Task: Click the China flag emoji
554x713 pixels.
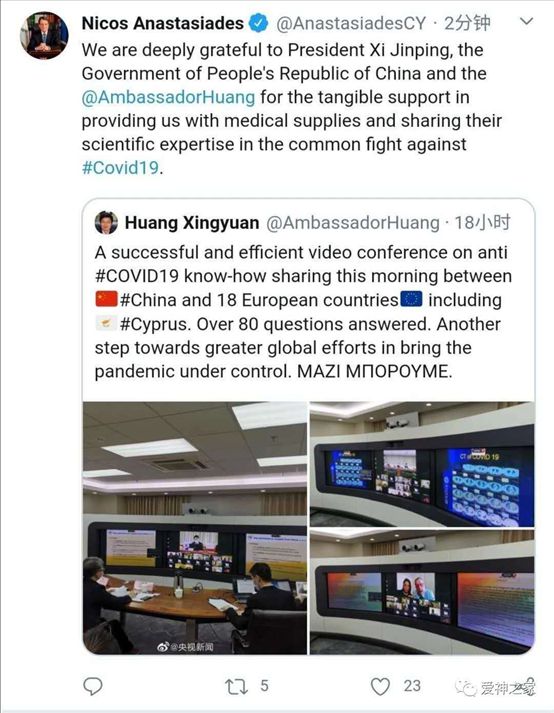Action: 106,300
